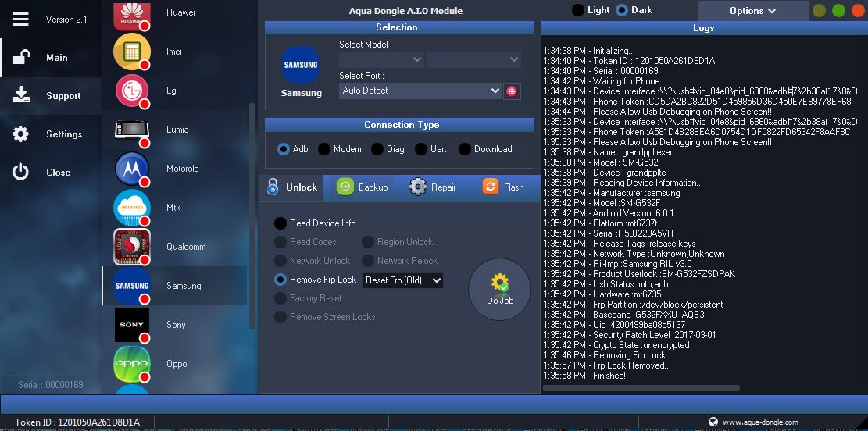Pick the Qualcomm Snapdragon icon
Image resolution: width=868 pixels, height=431 pixels.
tap(131, 247)
